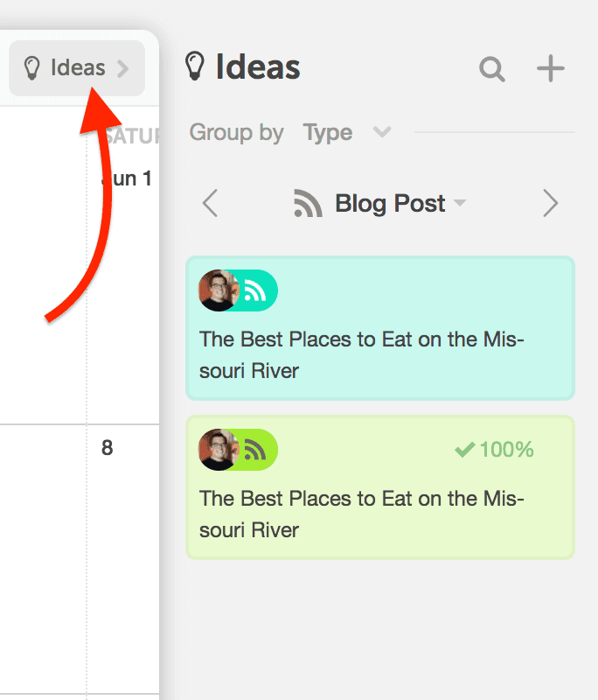Click author avatar on the teal card
Screen dimensions: 598x700
pyautogui.click(x=218, y=290)
